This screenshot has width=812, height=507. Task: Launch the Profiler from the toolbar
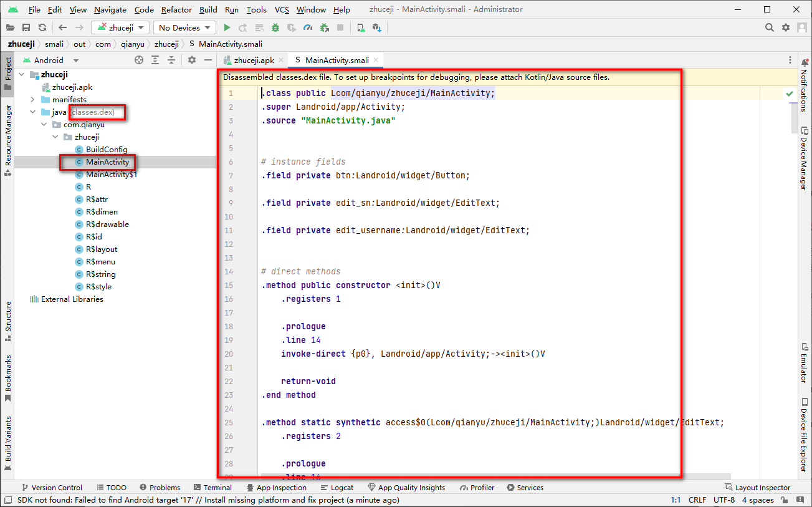[x=308, y=27]
